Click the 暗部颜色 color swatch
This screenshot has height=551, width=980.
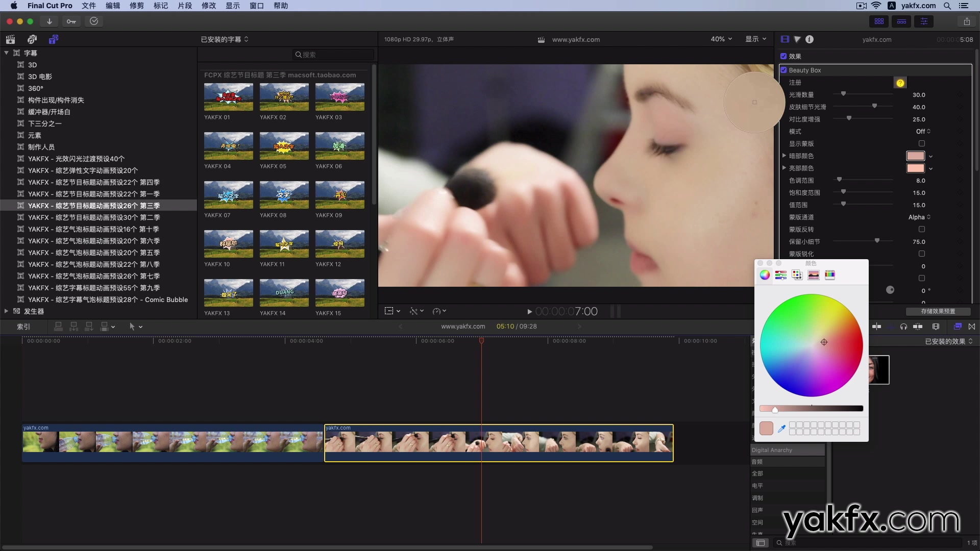pyautogui.click(x=916, y=156)
